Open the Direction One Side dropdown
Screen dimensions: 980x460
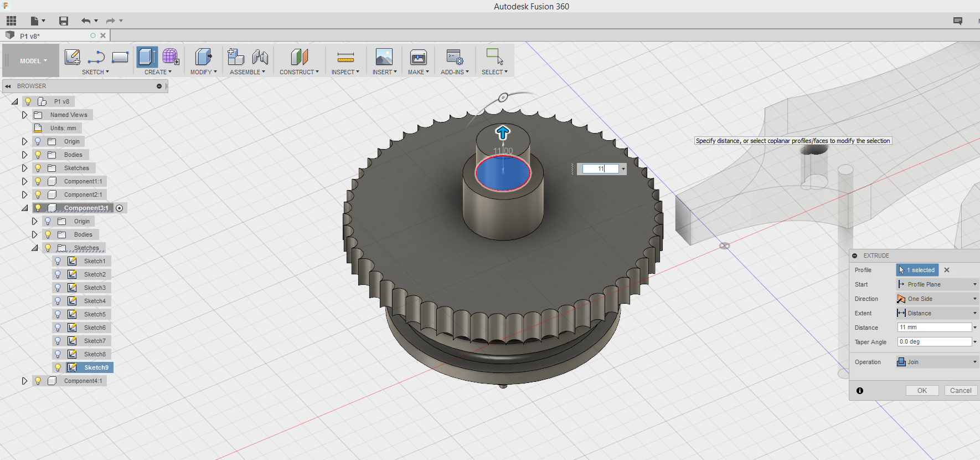point(937,299)
